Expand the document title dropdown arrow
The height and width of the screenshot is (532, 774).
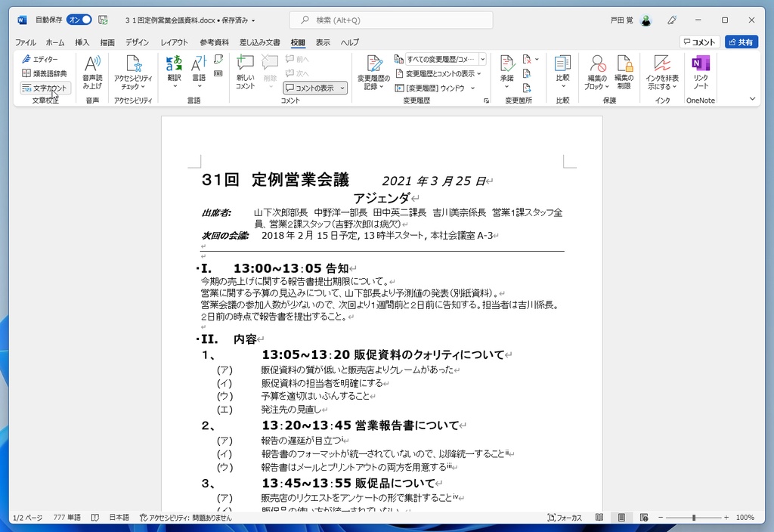pos(253,20)
